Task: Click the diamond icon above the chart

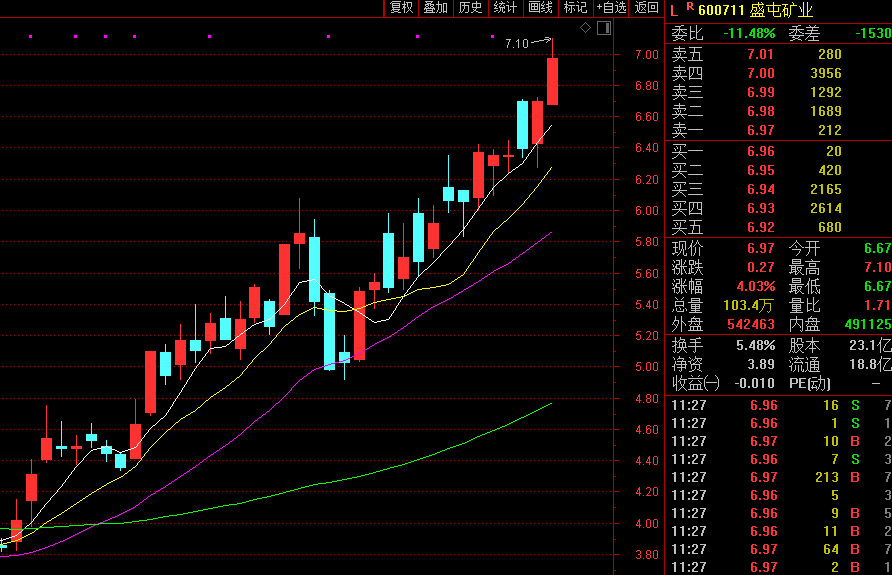Action: point(586,27)
